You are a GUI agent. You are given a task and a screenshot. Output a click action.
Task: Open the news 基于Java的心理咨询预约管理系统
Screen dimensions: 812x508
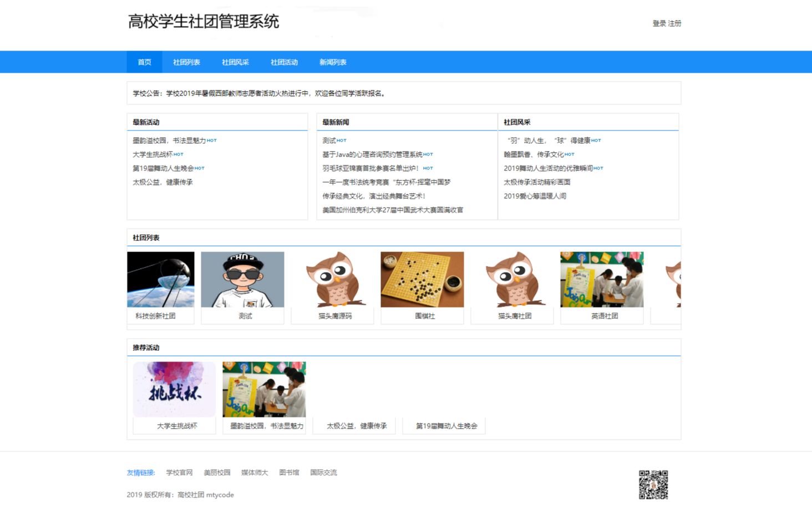point(372,154)
